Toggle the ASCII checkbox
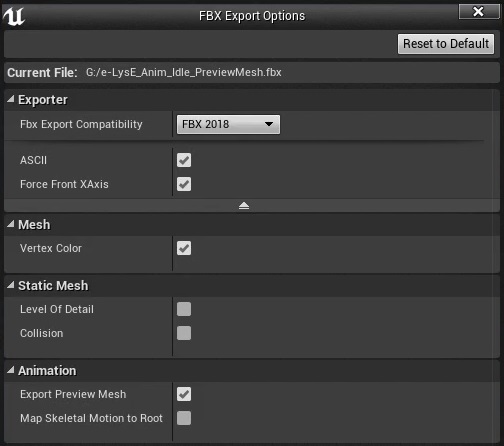The height and width of the screenshot is (446, 504). (184, 160)
